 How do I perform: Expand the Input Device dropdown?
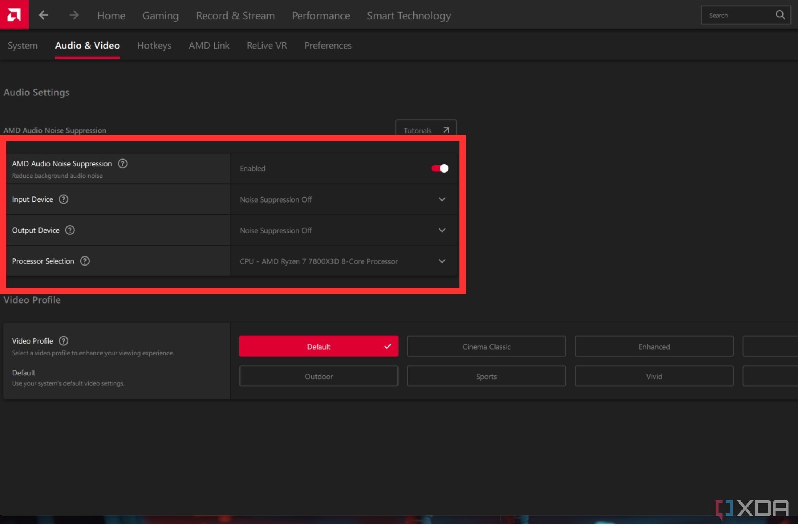pos(442,199)
